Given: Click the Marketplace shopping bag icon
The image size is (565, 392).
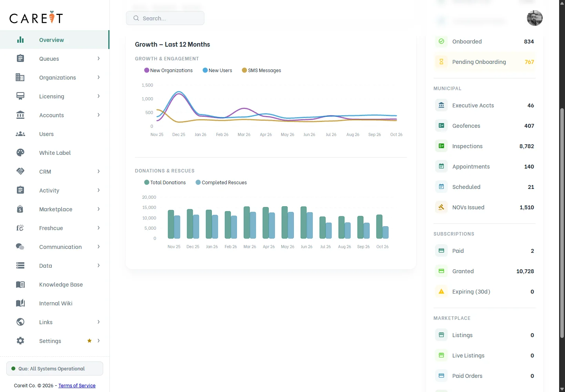Looking at the screenshot, I should (20, 209).
